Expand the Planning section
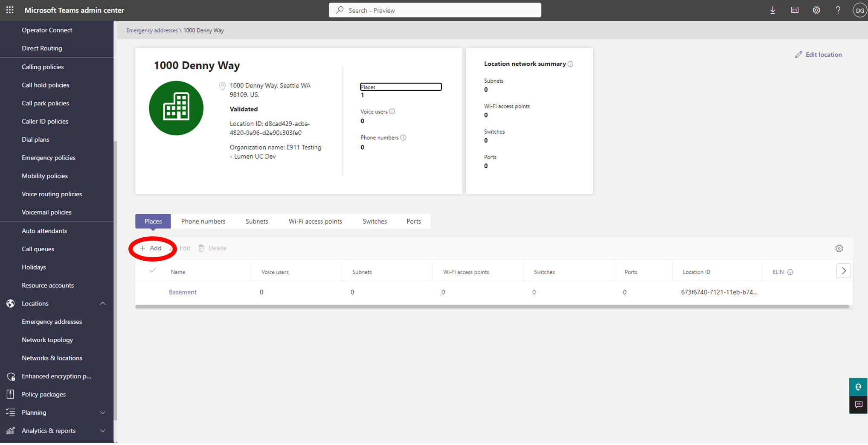The width and height of the screenshot is (868, 445). (x=102, y=413)
